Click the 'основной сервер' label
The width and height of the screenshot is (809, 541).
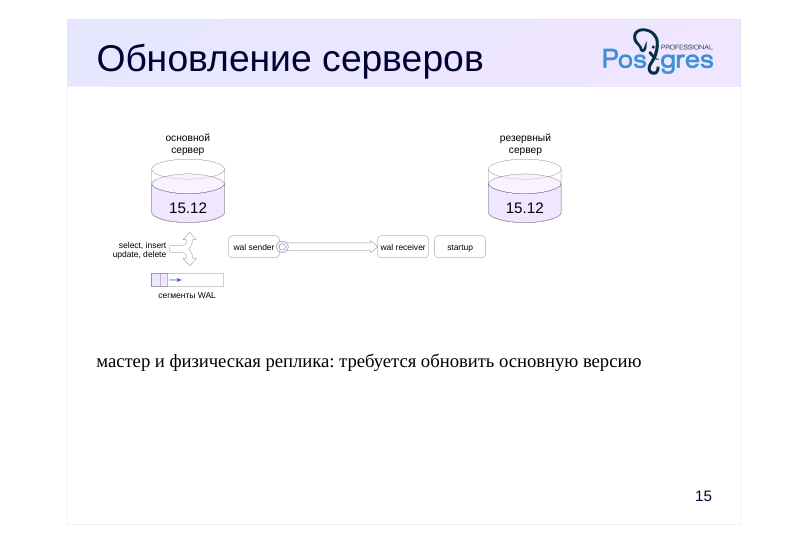coord(188,144)
